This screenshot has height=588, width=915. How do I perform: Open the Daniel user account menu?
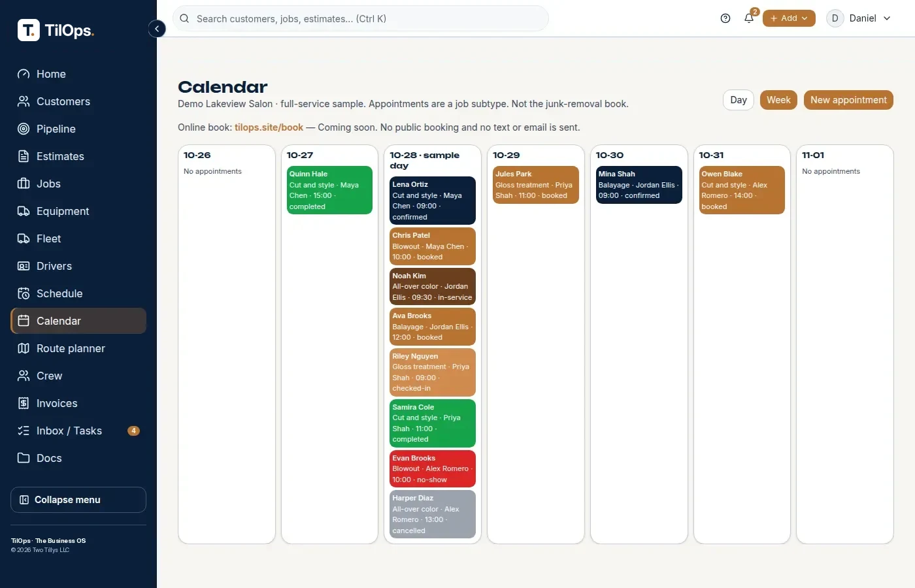[x=859, y=18]
